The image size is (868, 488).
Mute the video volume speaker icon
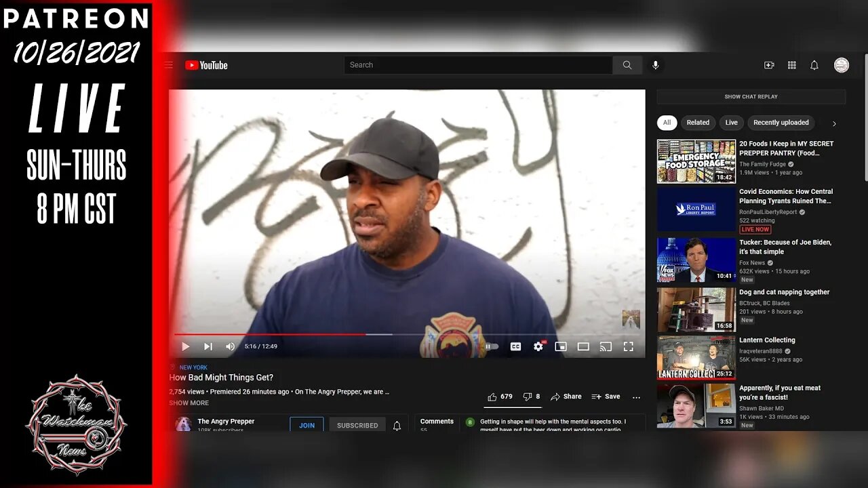231,346
